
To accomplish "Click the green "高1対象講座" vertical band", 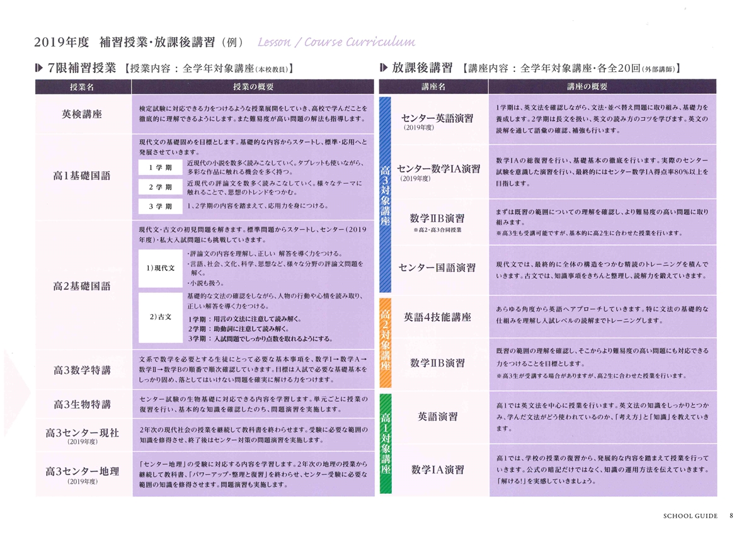I will pyautogui.click(x=385, y=443).
